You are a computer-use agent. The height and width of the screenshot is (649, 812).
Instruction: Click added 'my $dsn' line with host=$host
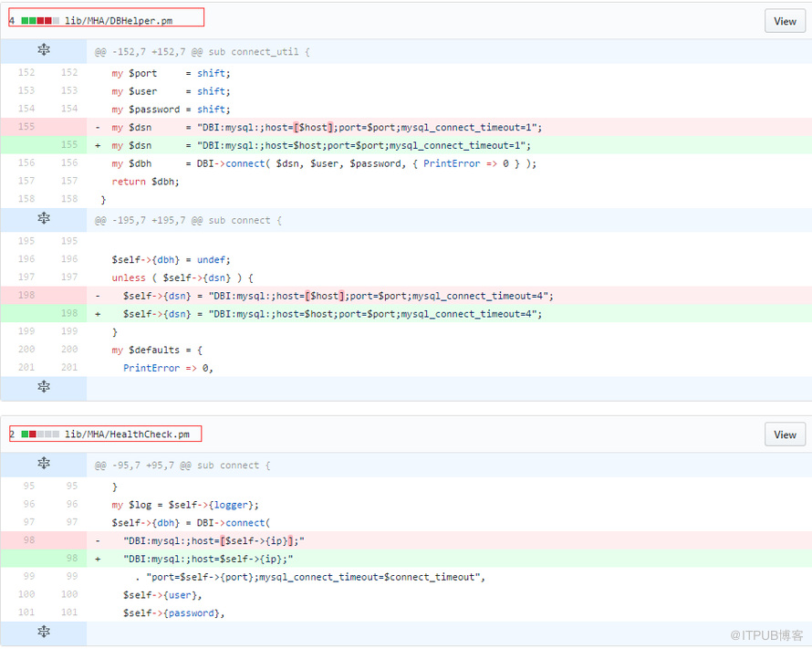(x=321, y=145)
